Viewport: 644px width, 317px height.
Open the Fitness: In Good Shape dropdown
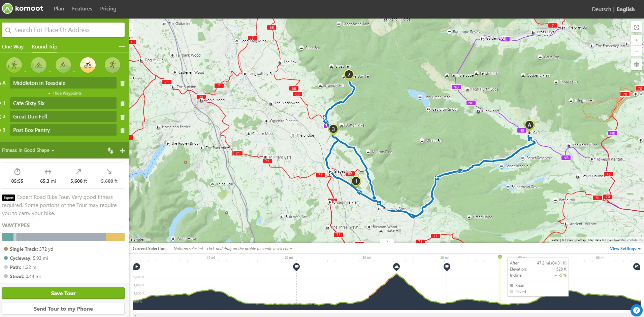pos(28,150)
